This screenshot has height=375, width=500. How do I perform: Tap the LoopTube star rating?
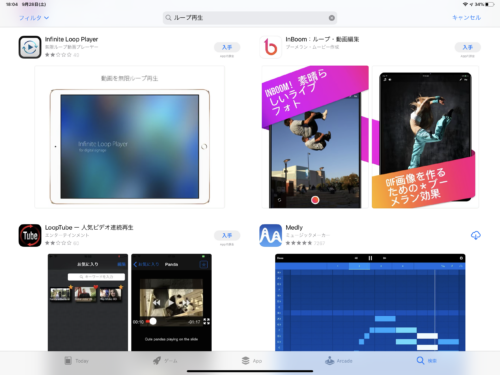point(58,243)
